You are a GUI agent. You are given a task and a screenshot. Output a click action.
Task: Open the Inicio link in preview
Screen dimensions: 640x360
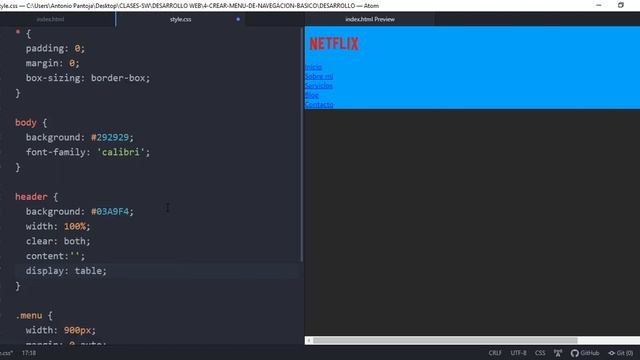point(313,67)
